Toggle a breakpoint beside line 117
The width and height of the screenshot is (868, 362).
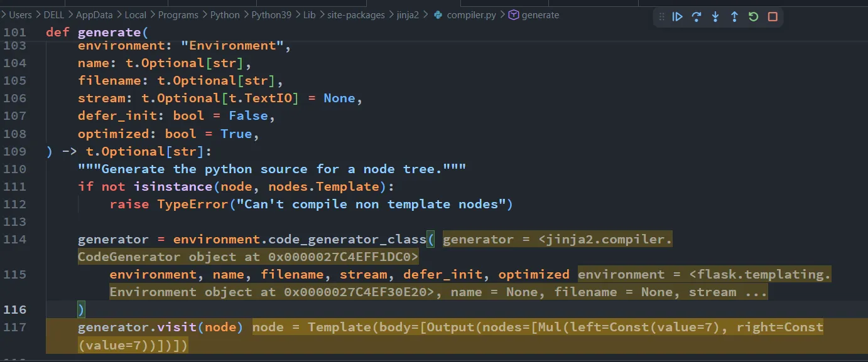coord(5,327)
